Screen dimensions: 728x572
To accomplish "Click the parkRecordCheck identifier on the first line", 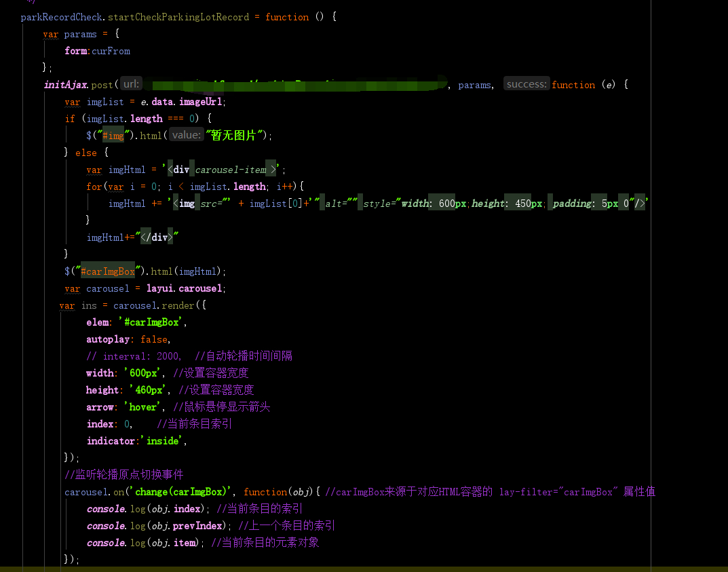I will point(61,17).
